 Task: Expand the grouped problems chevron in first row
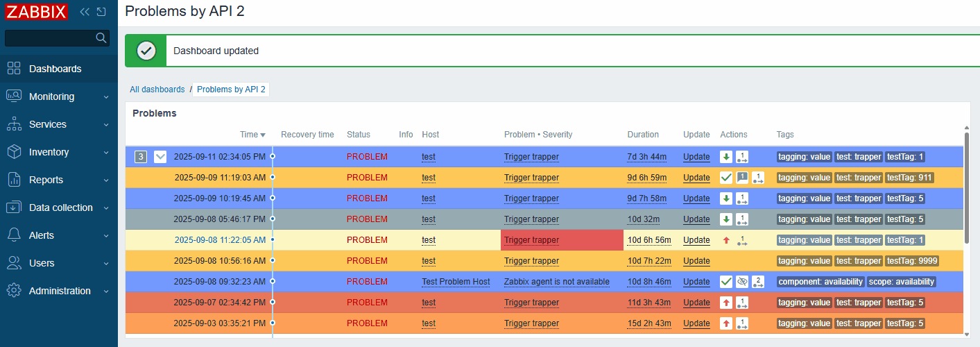[160, 157]
